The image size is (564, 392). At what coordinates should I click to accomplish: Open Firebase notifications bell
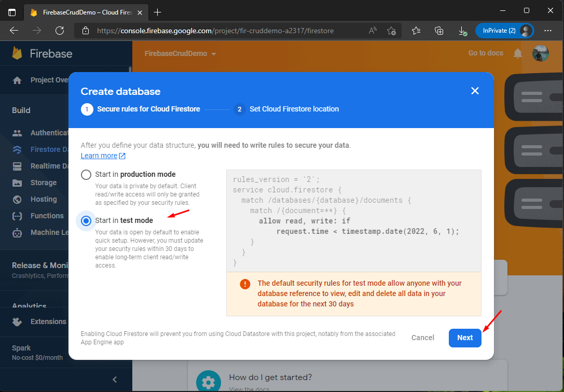click(x=517, y=53)
